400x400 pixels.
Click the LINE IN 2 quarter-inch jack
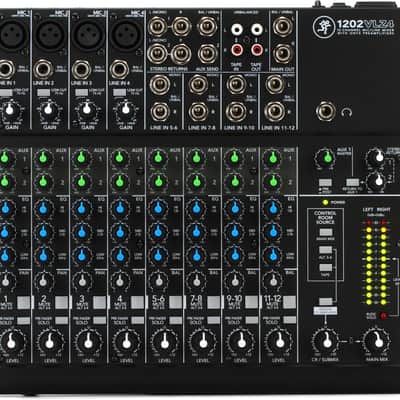[x=43, y=70]
